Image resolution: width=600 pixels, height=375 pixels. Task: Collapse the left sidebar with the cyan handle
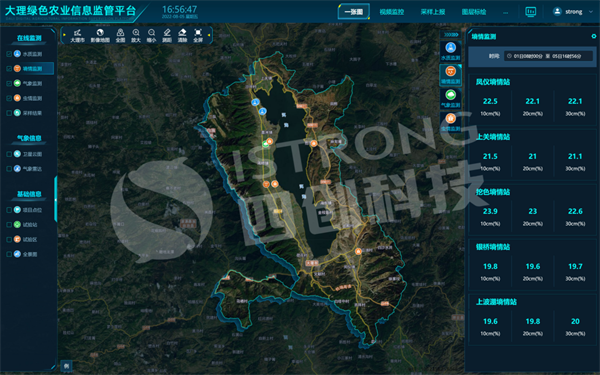[56, 199]
